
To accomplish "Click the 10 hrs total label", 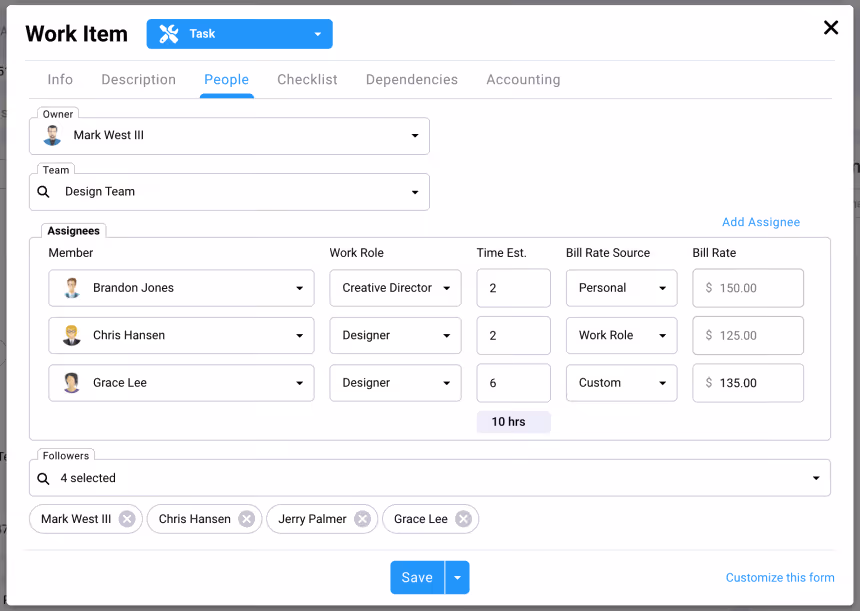I will 513,422.
